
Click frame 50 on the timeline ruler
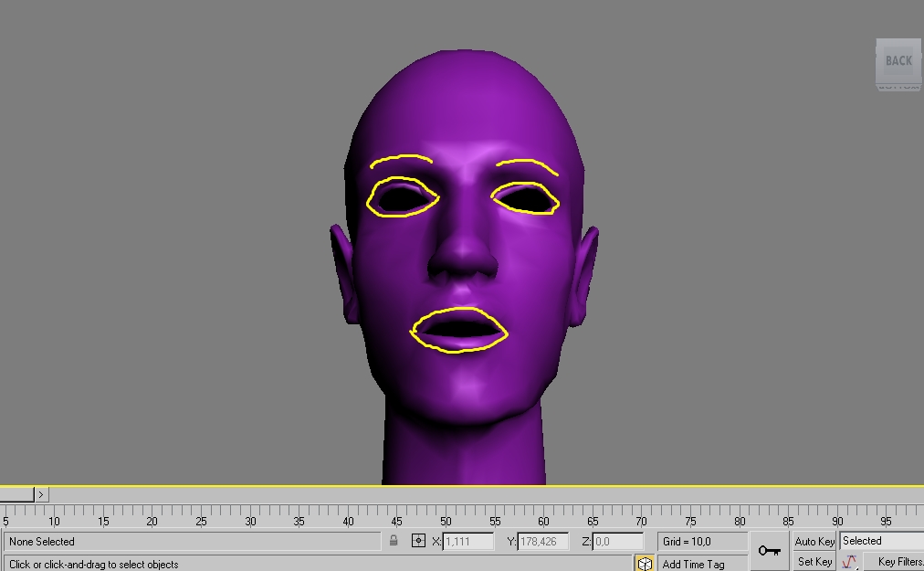(446, 521)
